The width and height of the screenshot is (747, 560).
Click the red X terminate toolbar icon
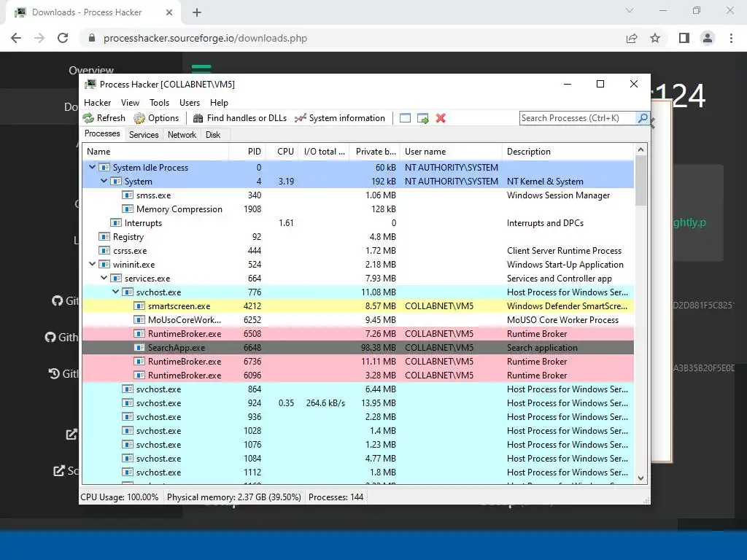click(441, 118)
